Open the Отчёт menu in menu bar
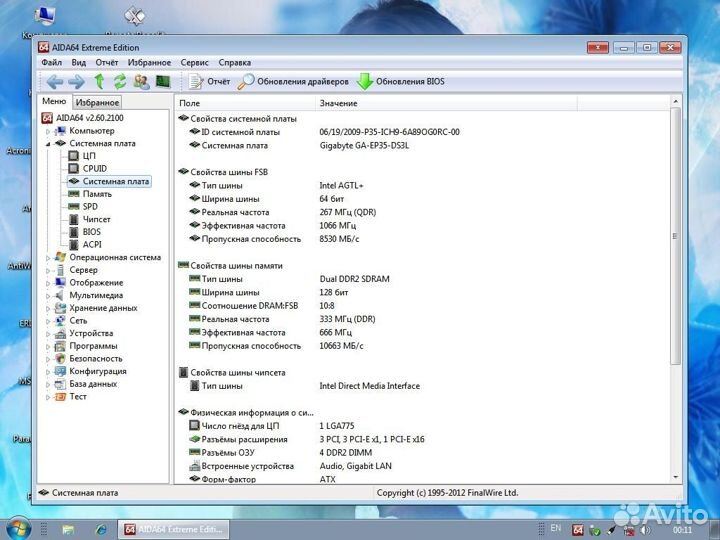720x540 pixels. 107,62
